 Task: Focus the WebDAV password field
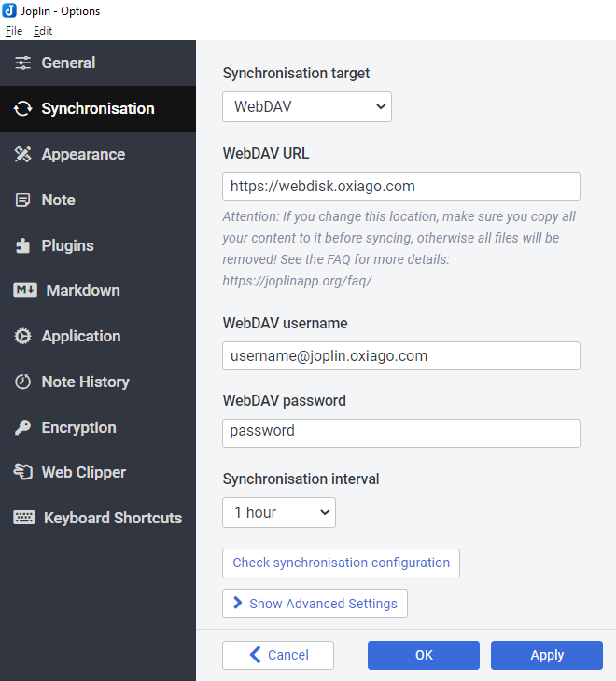(x=401, y=432)
